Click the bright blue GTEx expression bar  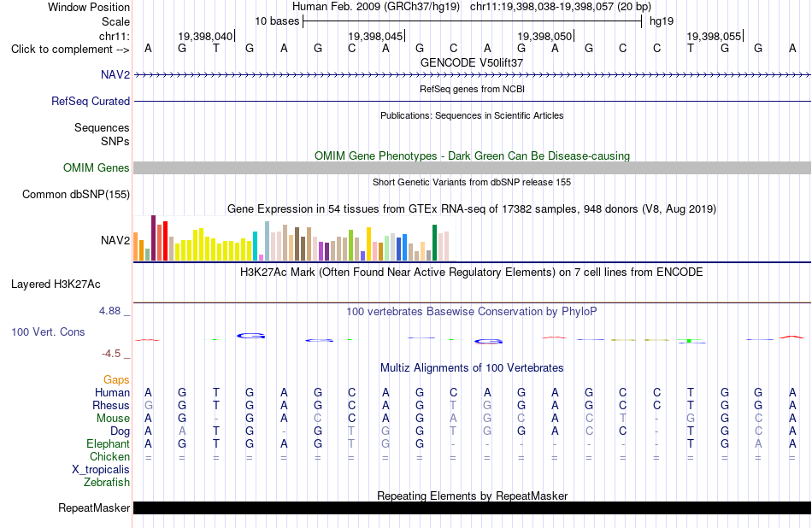pyautogui.click(x=404, y=248)
